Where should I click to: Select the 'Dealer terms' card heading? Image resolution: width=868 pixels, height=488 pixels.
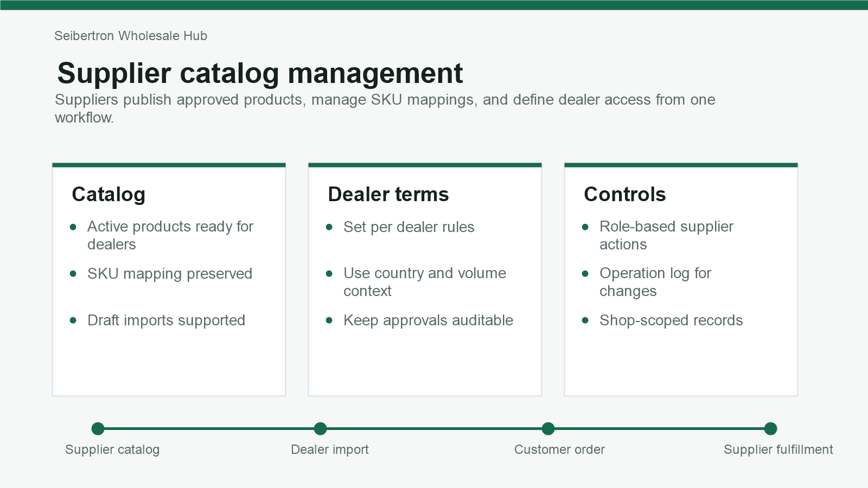pos(388,194)
